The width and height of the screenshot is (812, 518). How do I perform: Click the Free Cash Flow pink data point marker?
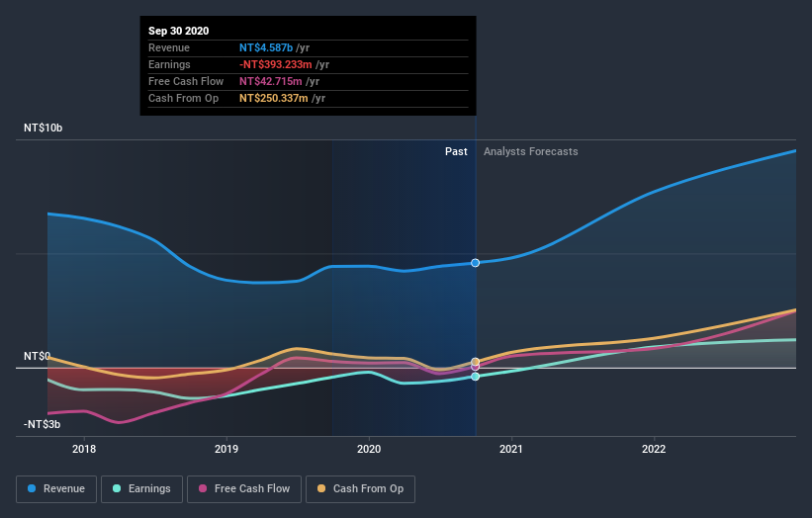pyautogui.click(x=476, y=367)
